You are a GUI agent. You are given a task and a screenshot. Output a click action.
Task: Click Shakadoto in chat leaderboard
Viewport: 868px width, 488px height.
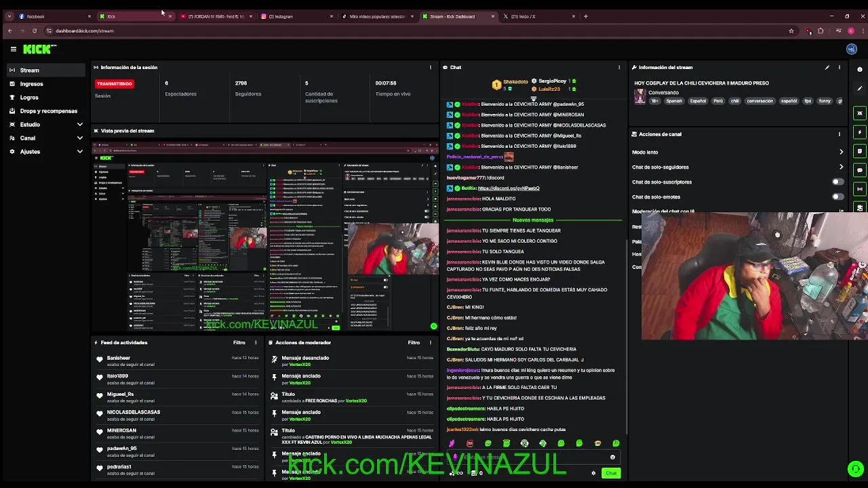(x=515, y=82)
